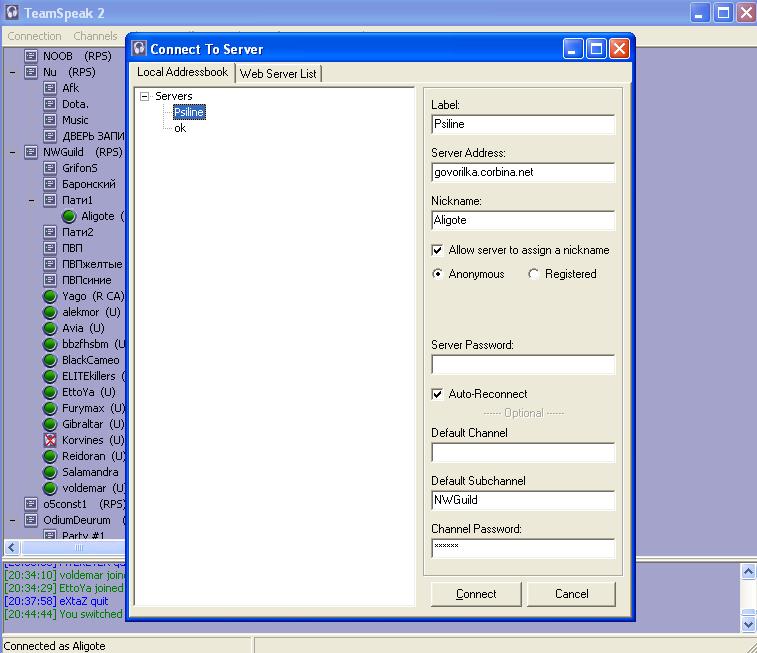Click the Пати1 subchannel icon
The height and width of the screenshot is (653, 757).
click(50, 200)
